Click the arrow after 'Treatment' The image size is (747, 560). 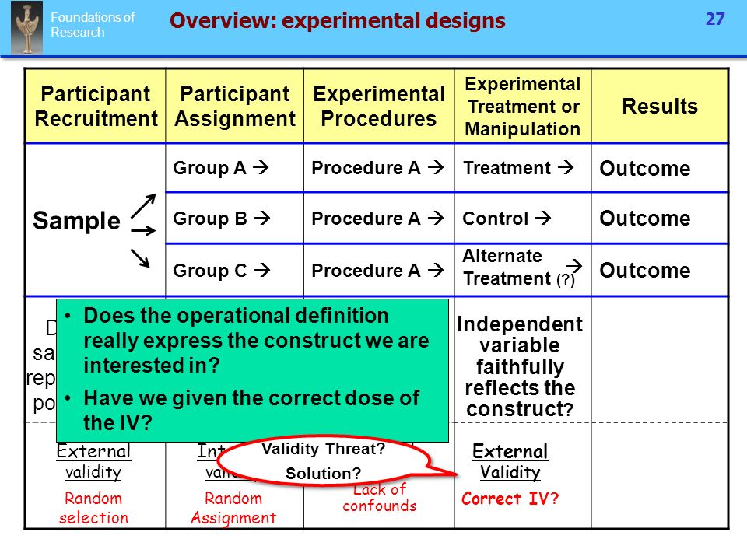[566, 167]
